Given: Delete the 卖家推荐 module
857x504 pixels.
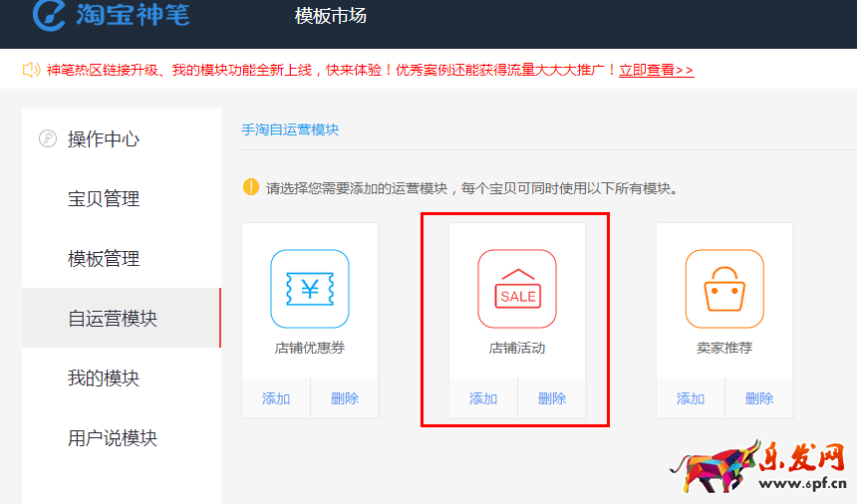Looking at the screenshot, I should [x=759, y=398].
